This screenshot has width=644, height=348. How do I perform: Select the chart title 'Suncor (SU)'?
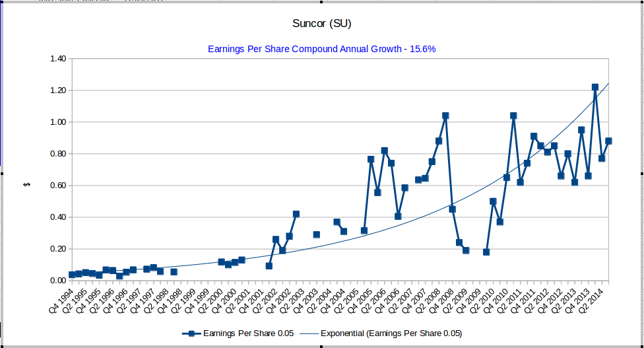click(x=321, y=23)
